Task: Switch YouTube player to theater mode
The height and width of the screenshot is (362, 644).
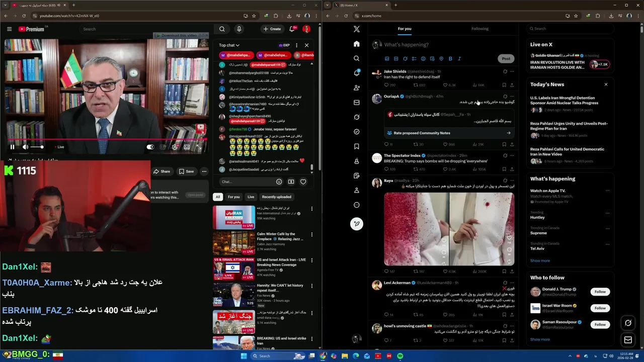Action: [187, 147]
